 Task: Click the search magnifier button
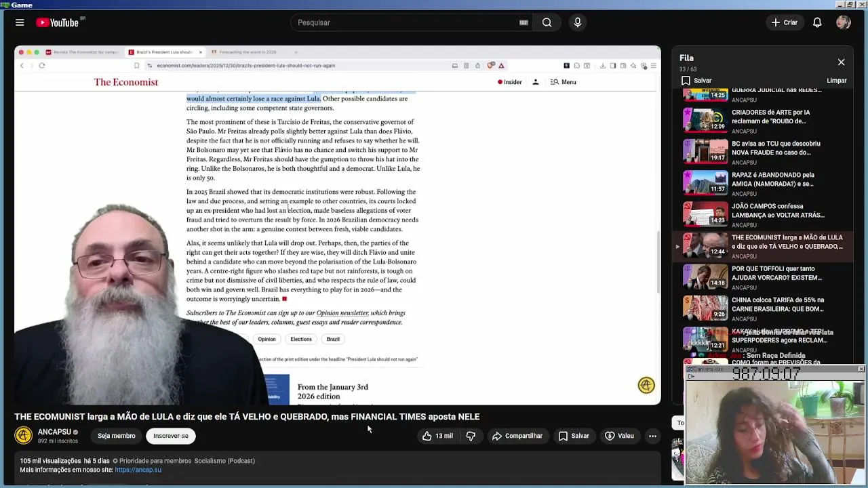pyautogui.click(x=547, y=22)
